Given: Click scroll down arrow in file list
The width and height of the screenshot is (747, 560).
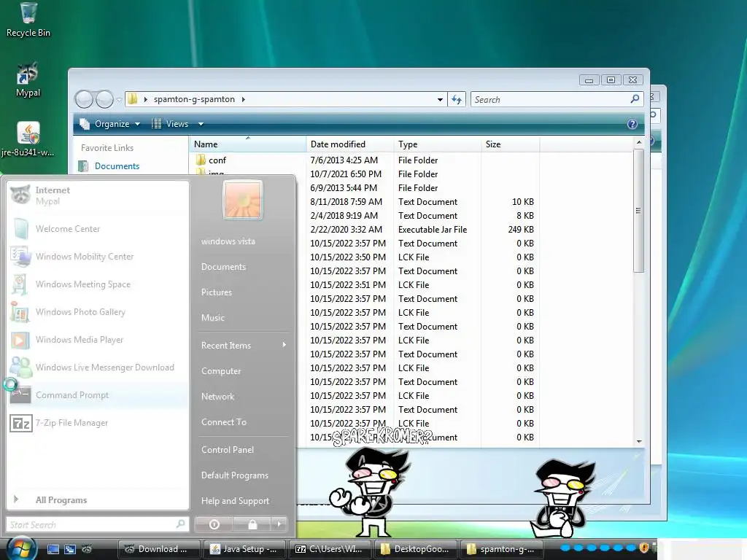Looking at the screenshot, I should pos(639,441).
